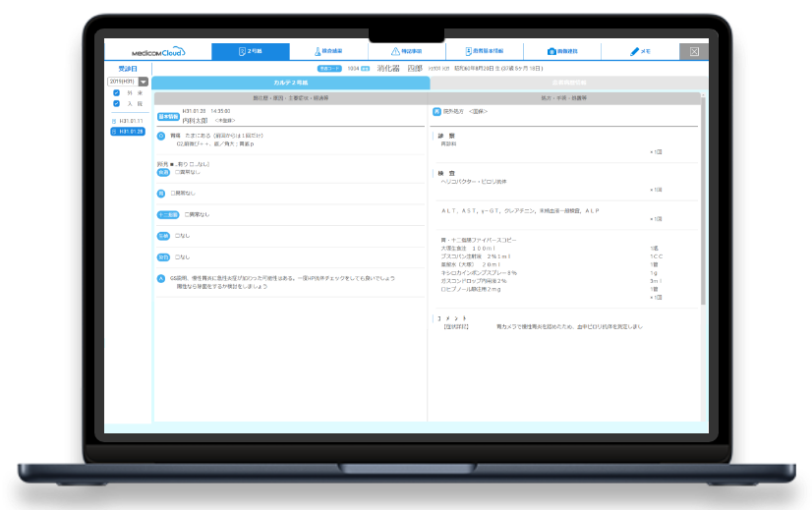The height and width of the screenshot is (510, 812).
Task: Click the カルテ２号紙 sub-tab header
Action: tap(290, 83)
